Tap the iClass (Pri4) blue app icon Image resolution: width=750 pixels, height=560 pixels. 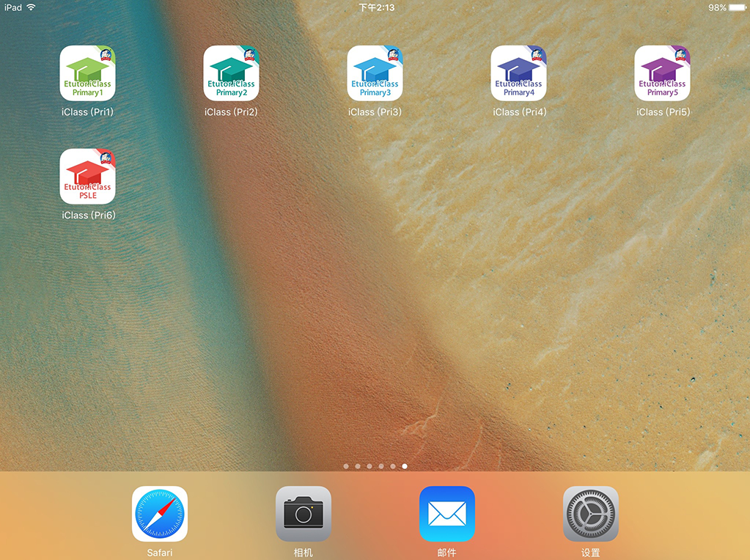pos(518,73)
